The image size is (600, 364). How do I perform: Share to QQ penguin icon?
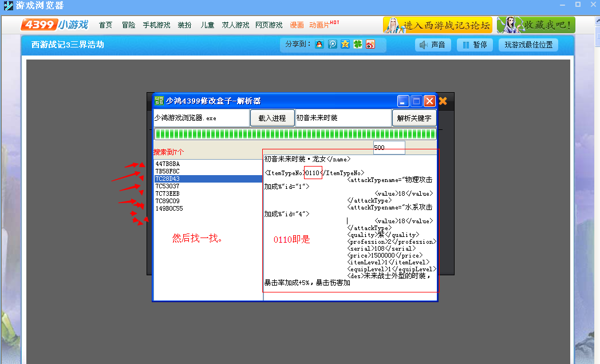point(319,44)
